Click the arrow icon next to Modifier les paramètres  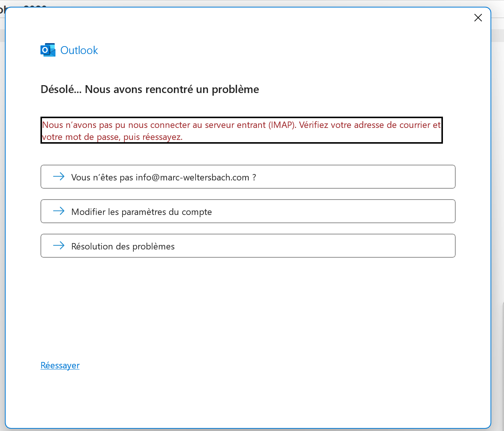[x=59, y=211]
